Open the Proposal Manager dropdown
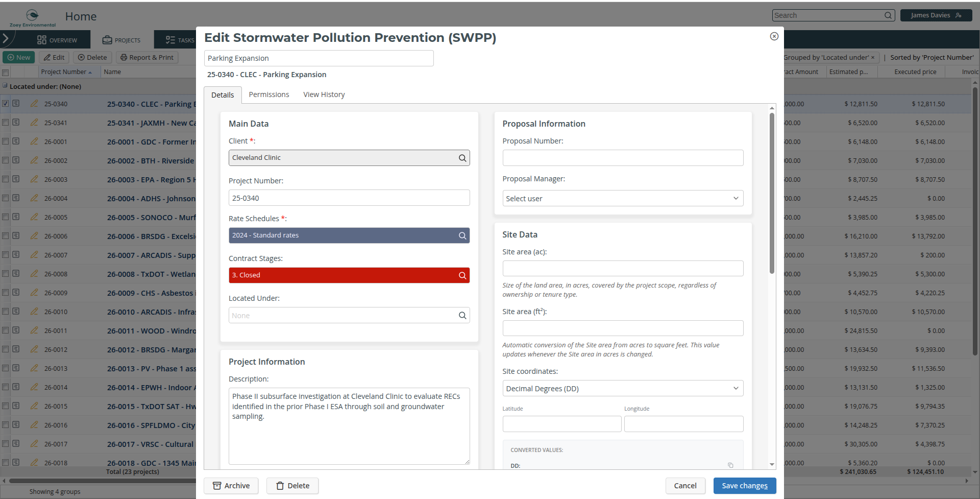 click(623, 199)
